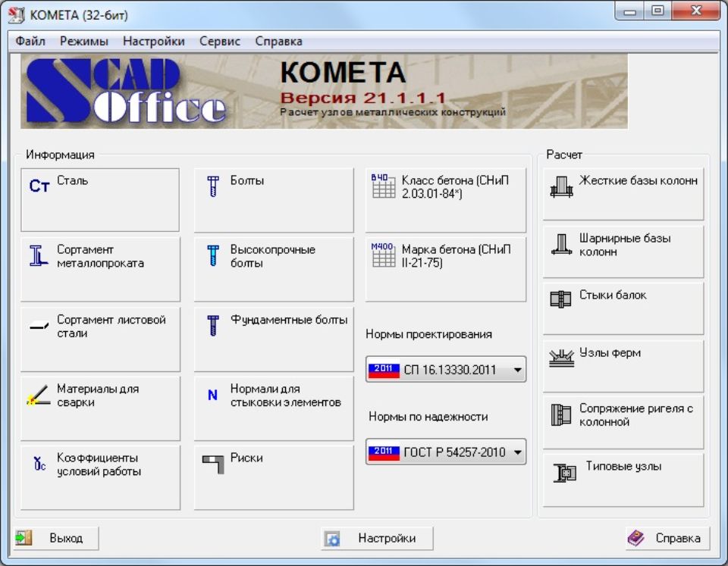Click the B40 Класс бетона table icon
This screenshot has height=566, width=728.
(383, 186)
